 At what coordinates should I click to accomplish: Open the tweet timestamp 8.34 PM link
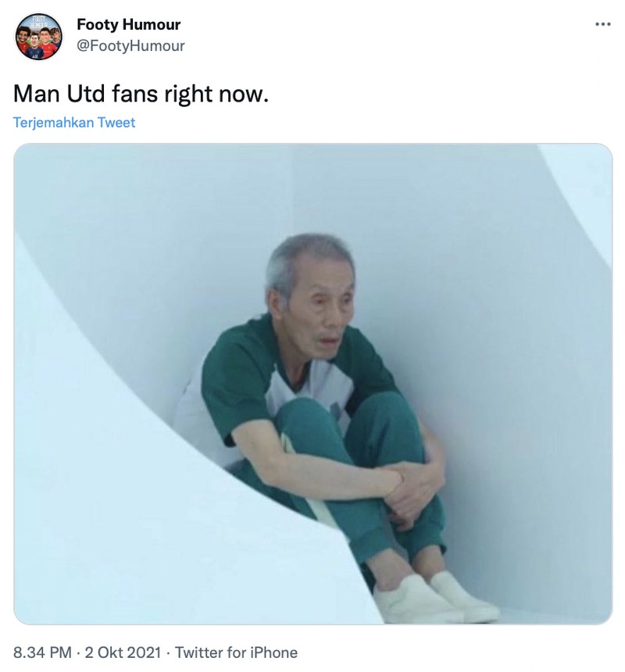(38, 651)
